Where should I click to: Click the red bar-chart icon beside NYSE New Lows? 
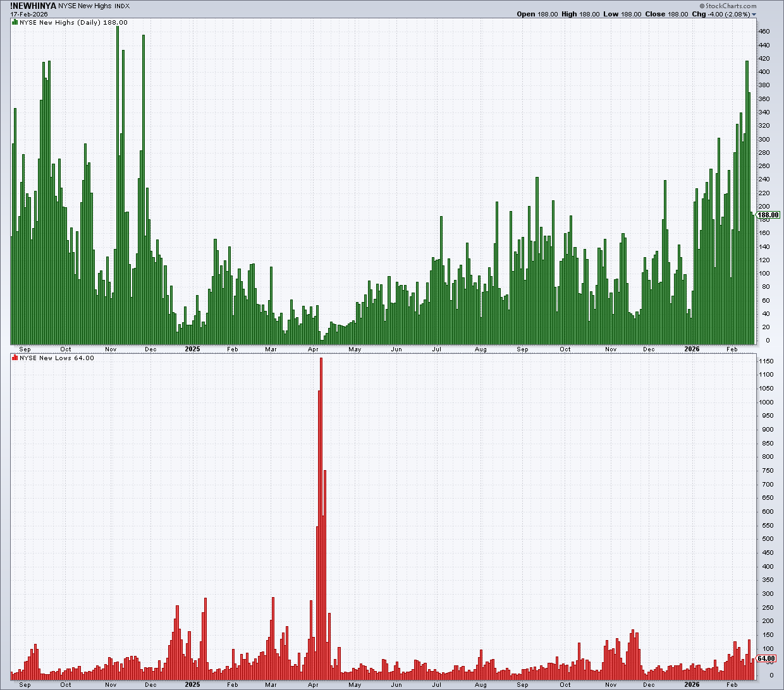(x=15, y=358)
